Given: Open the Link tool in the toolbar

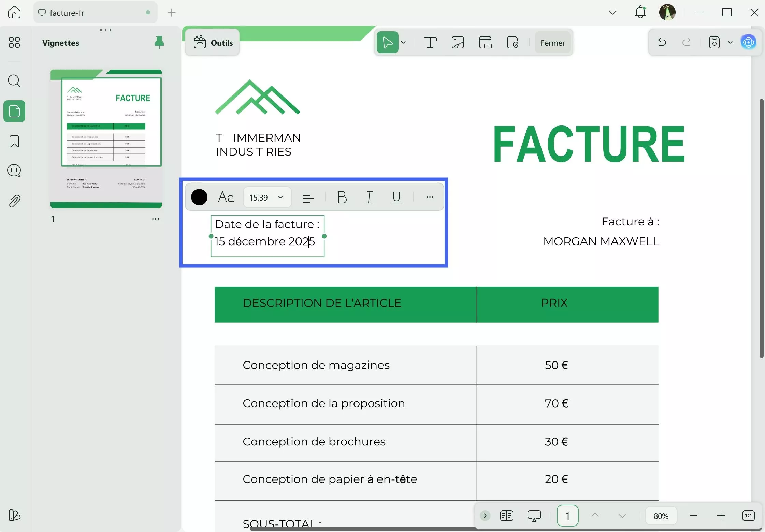Looking at the screenshot, I should (x=485, y=42).
